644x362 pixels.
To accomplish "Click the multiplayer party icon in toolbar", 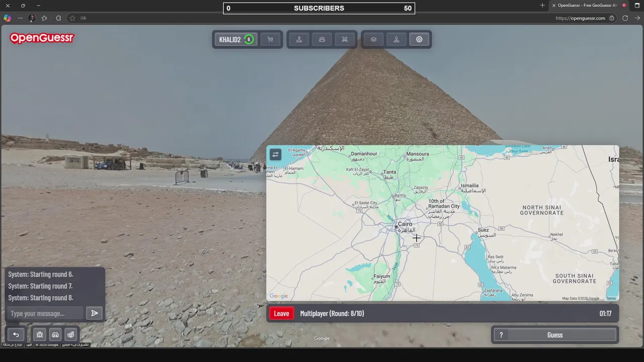I will (322, 39).
